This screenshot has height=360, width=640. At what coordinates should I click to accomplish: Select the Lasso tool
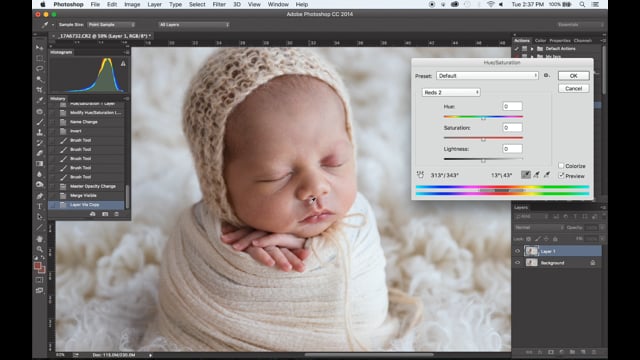point(40,69)
